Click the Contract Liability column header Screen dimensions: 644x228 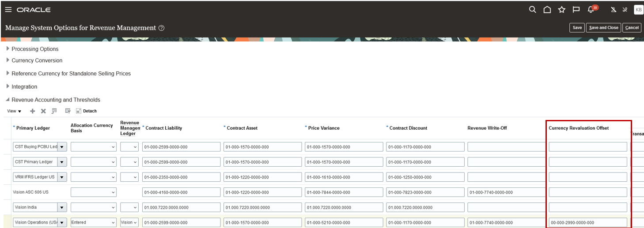[x=164, y=128]
